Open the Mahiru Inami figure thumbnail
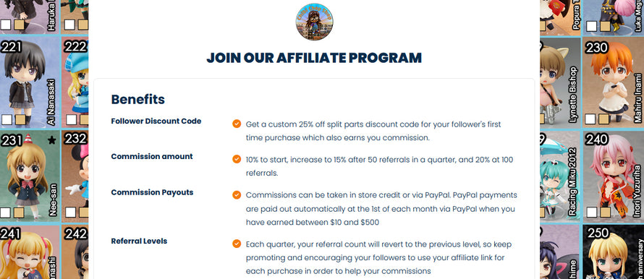The image size is (644, 279). (613, 82)
